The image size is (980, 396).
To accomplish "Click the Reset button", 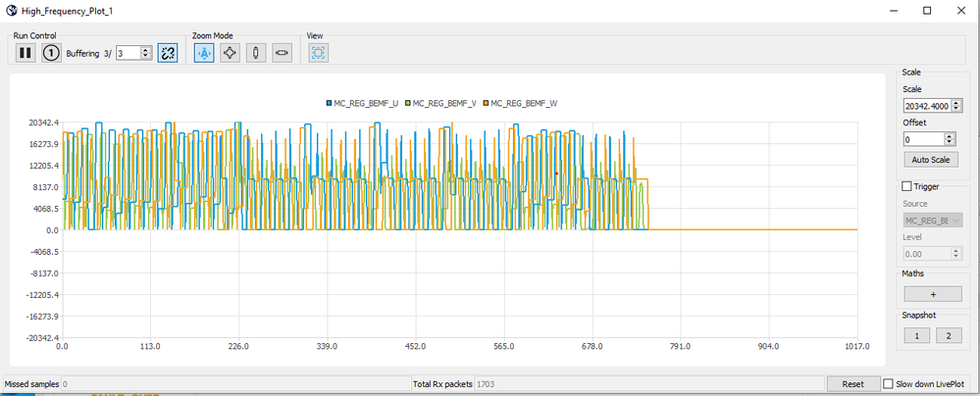I will [x=852, y=384].
